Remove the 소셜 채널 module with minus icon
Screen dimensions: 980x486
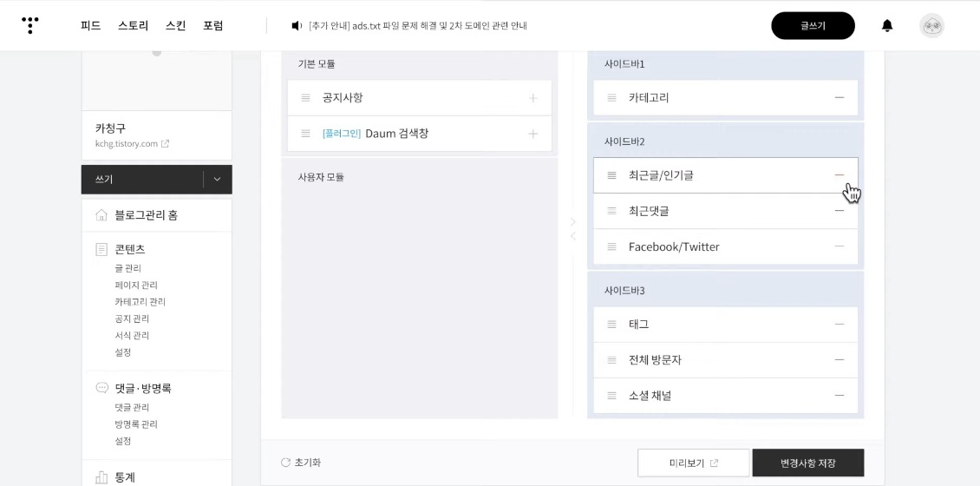click(840, 395)
